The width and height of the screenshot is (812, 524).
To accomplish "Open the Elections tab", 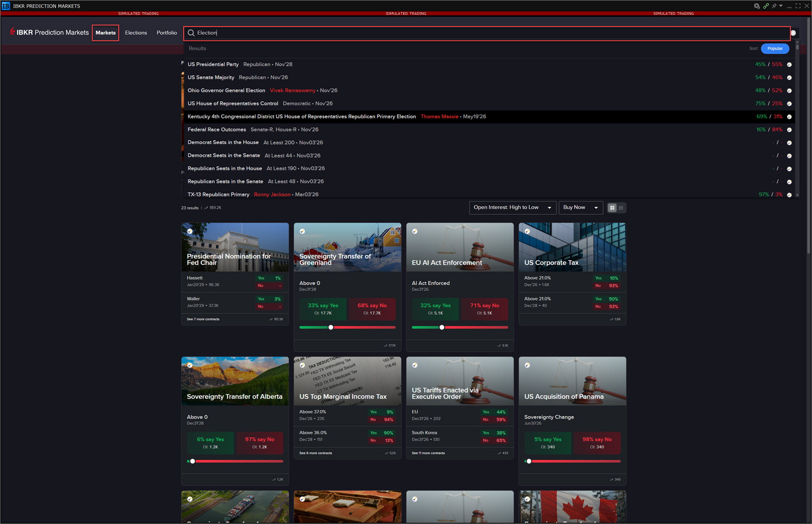I will pos(136,33).
